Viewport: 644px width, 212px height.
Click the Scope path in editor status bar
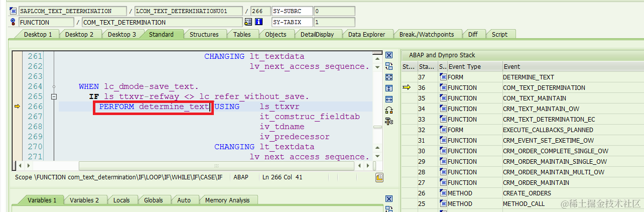[119, 177]
